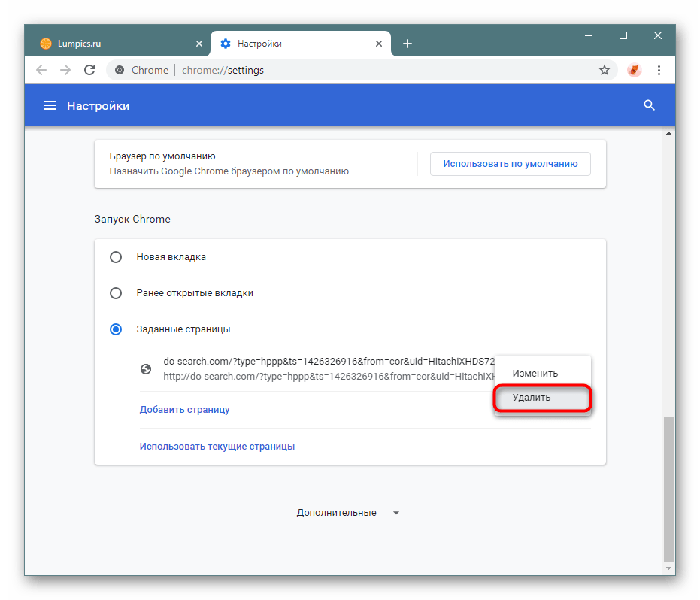Expand the Дополнительные section
Image resolution: width=700 pixels, height=600 pixels.
click(x=348, y=513)
